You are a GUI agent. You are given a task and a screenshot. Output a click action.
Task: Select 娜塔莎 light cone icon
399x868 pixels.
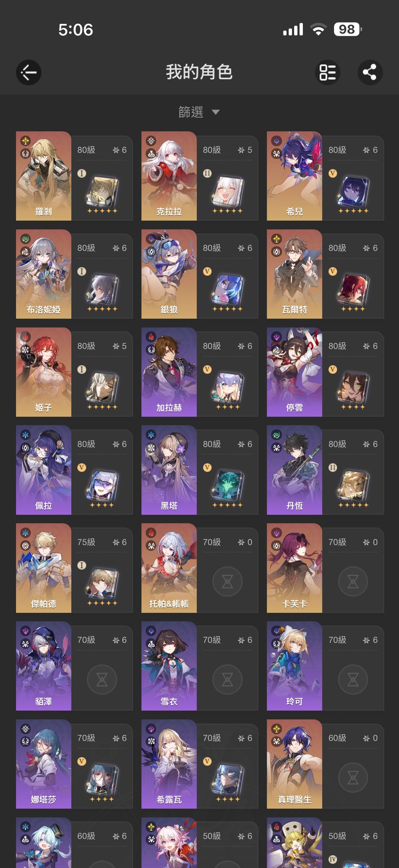coord(102,781)
